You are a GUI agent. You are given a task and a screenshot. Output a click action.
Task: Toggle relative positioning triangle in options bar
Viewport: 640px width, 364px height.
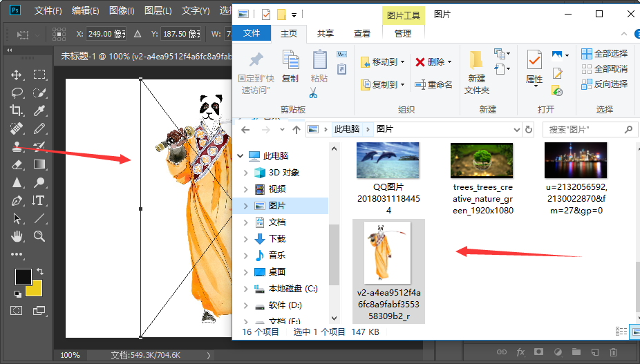pyautogui.click(x=138, y=34)
